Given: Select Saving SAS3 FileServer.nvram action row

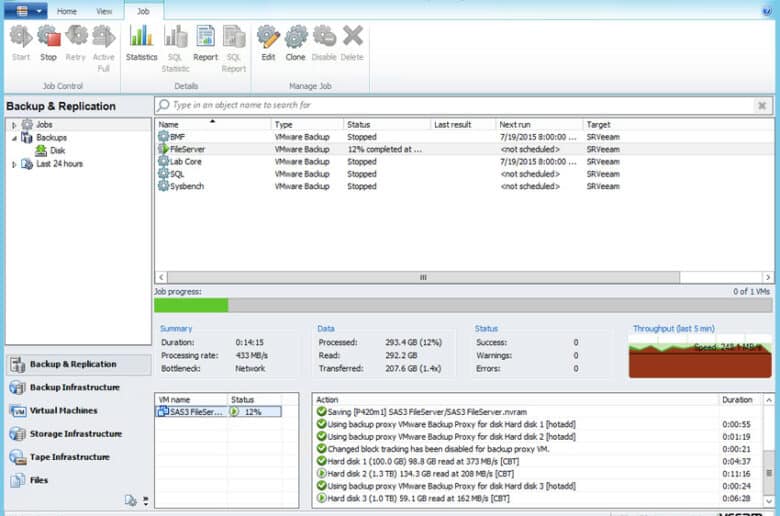Looking at the screenshot, I should [x=537, y=412].
